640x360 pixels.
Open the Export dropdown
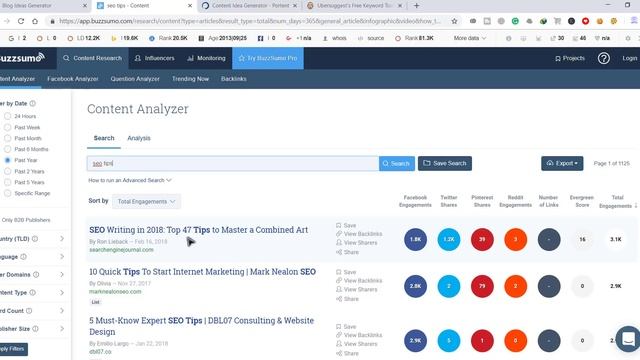coord(562,163)
